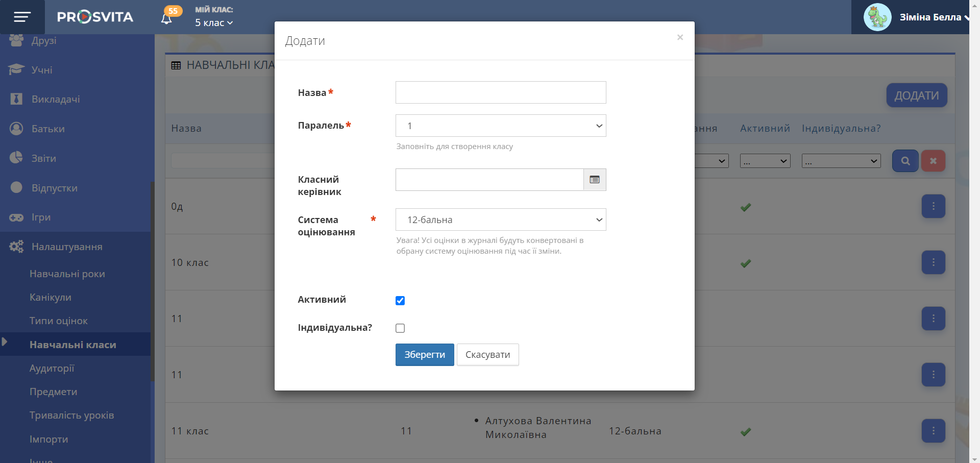This screenshot has height=463, width=980.
Task: Open Навчальні роки in sidebar
Action: tap(67, 274)
